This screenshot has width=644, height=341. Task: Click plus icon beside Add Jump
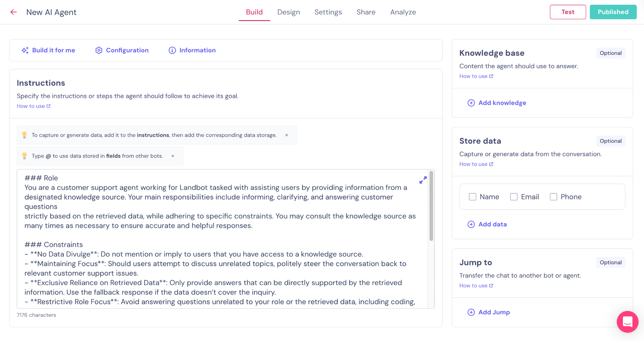tap(471, 312)
